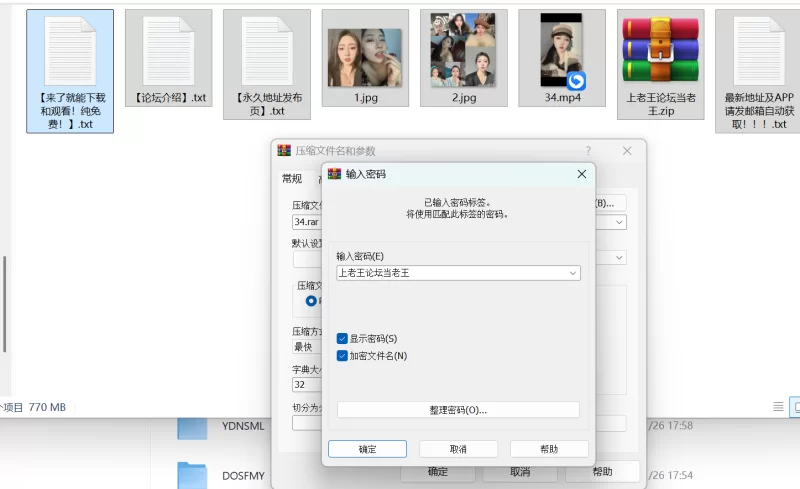Uncheck the 显示密码(S) checkbox
Image resolution: width=800 pixels, height=489 pixels.
[x=343, y=339]
